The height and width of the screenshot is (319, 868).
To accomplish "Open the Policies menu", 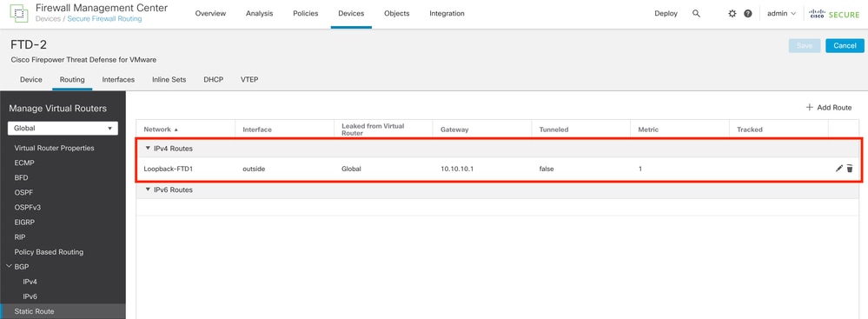I will pyautogui.click(x=306, y=13).
